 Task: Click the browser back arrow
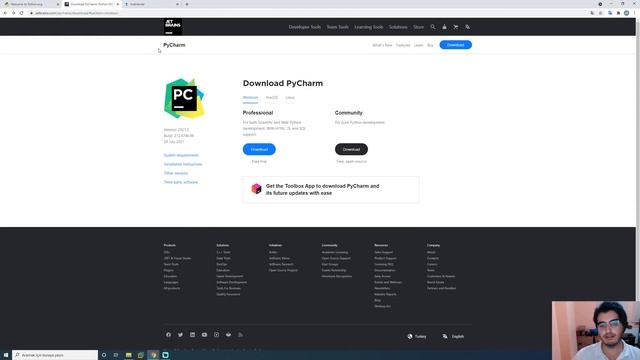coord(5,13)
